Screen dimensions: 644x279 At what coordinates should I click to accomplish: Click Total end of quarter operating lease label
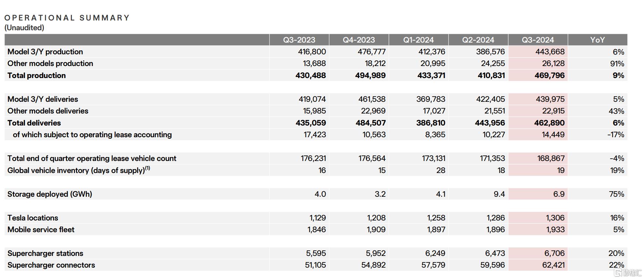pyautogui.click(x=92, y=158)
